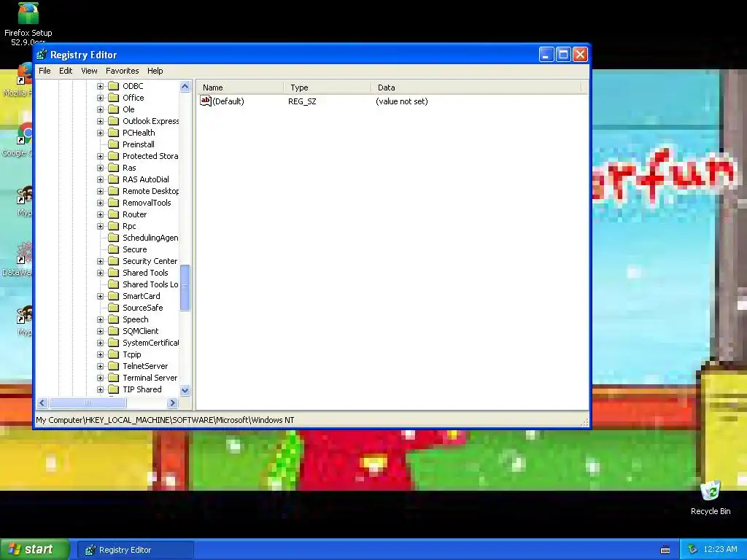Viewport: 747px width, 560px height.
Task: Click the SourceSafe folder icon
Action: click(113, 308)
